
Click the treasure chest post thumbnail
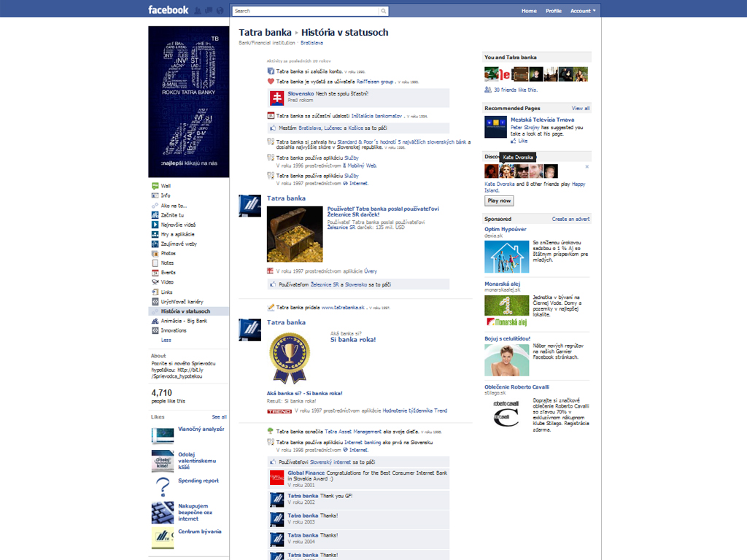(295, 234)
